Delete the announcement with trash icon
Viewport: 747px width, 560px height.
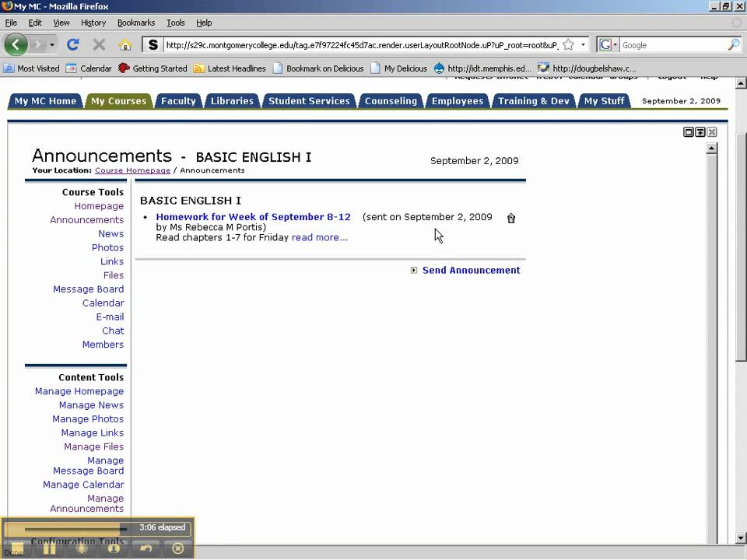point(510,218)
